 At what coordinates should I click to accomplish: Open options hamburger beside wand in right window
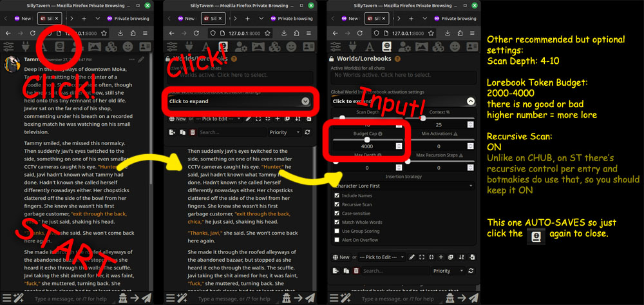tap(335, 298)
